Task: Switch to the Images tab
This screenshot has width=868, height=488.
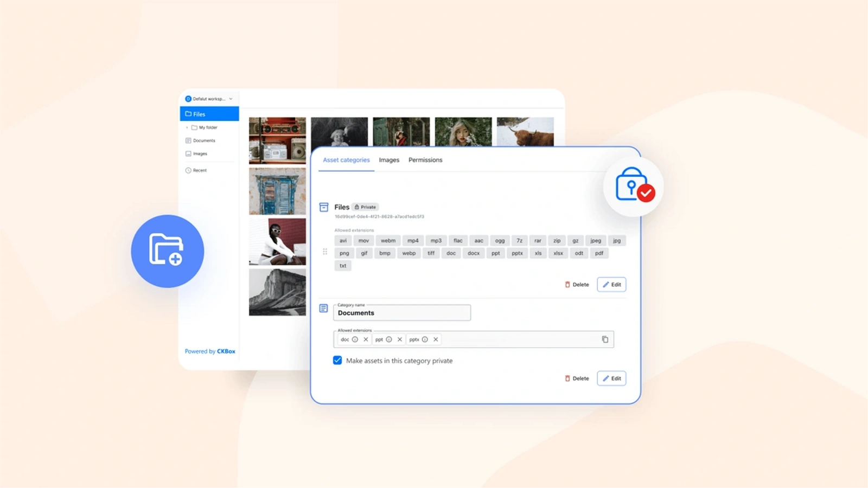Action: (389, 160)
